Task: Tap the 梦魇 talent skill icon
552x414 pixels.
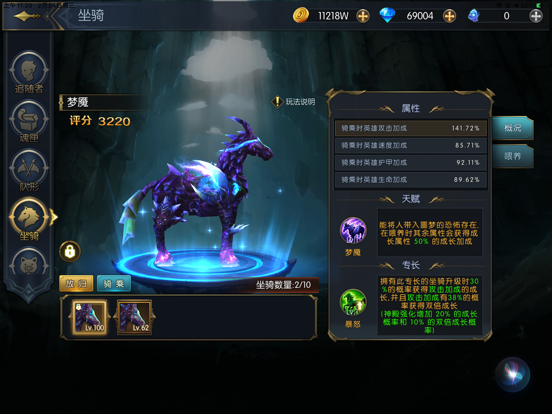Action: [353, 231]
